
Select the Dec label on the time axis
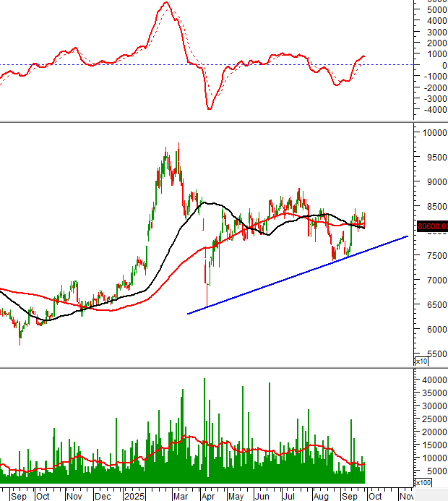click(103, 496)
